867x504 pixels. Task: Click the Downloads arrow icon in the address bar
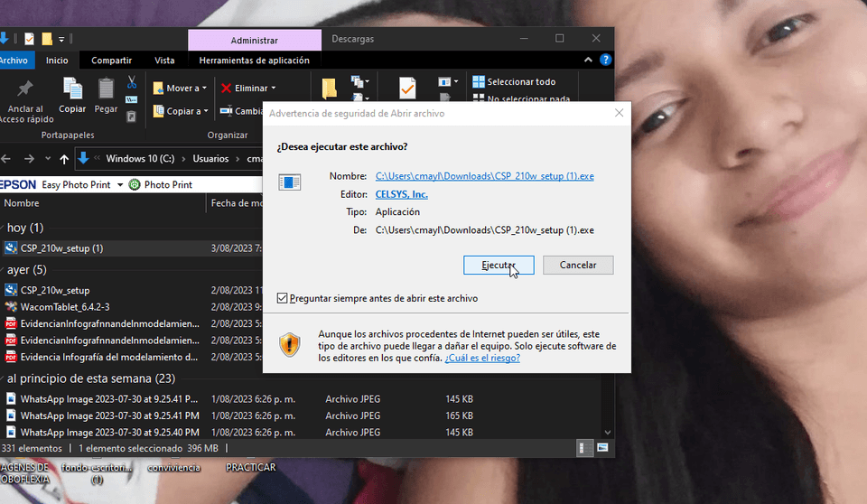tap(83, 158)
